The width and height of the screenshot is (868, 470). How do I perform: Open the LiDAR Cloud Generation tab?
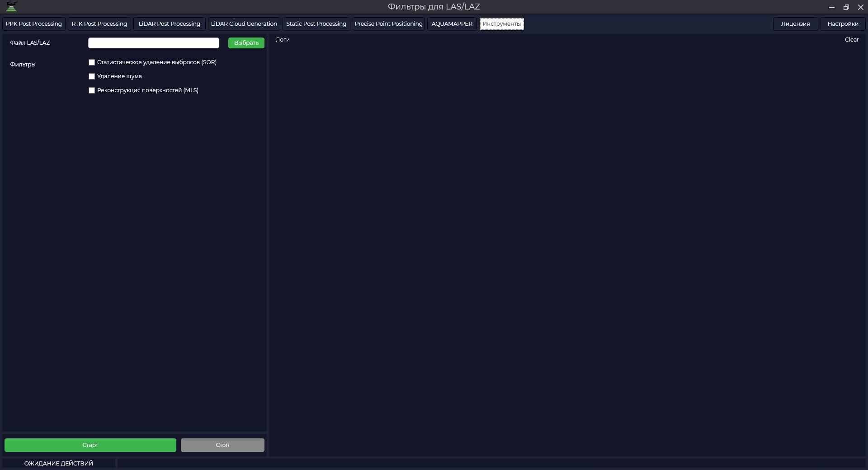point(244,24)
